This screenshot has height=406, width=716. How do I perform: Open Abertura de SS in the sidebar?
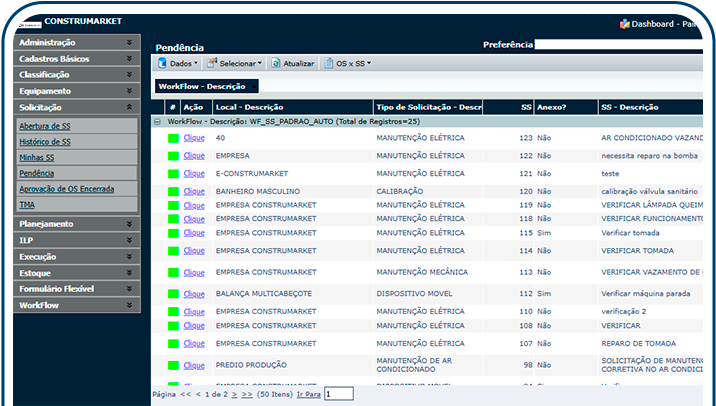click(45, 127)
